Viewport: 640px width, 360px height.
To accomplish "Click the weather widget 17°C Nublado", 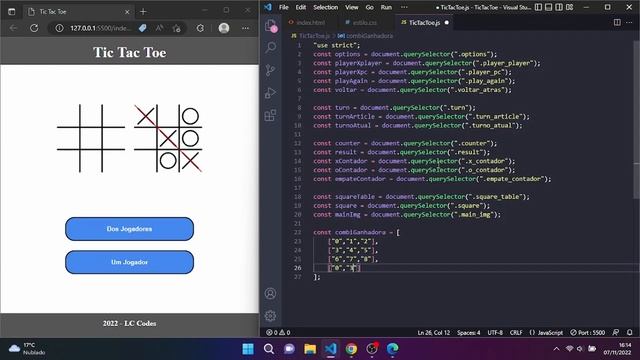I will point(27,349).
